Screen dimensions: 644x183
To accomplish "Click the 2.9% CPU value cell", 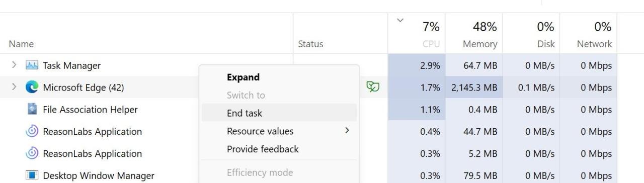I will [417, 65].
